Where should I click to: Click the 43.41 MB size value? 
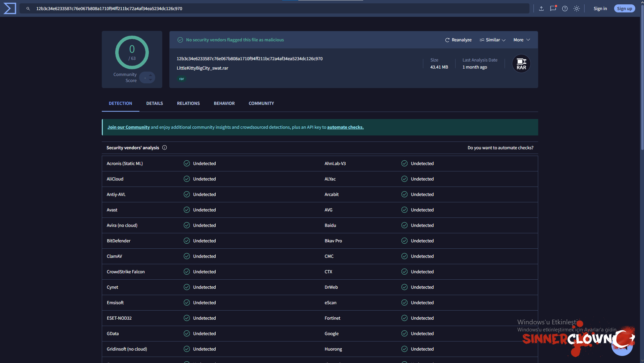439,67
